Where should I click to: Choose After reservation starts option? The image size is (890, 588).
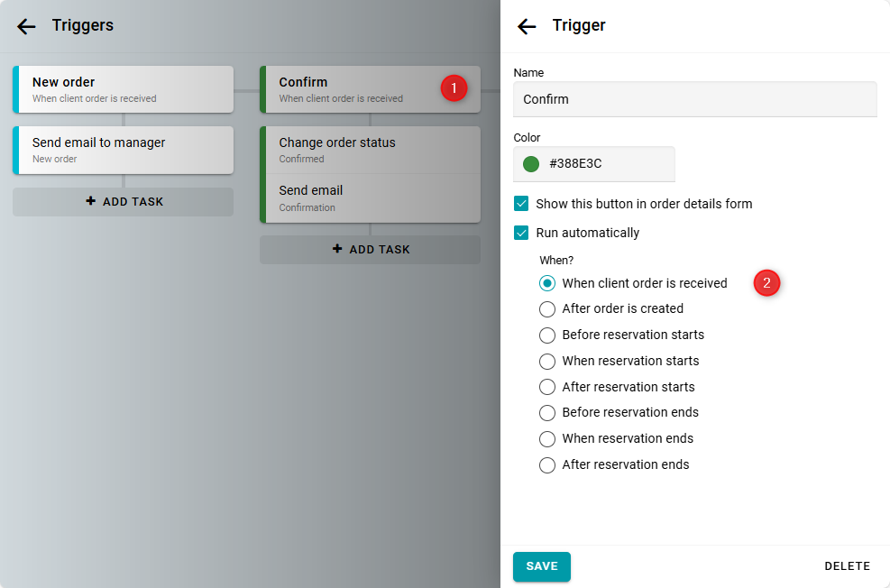click(x=547, y=387)
